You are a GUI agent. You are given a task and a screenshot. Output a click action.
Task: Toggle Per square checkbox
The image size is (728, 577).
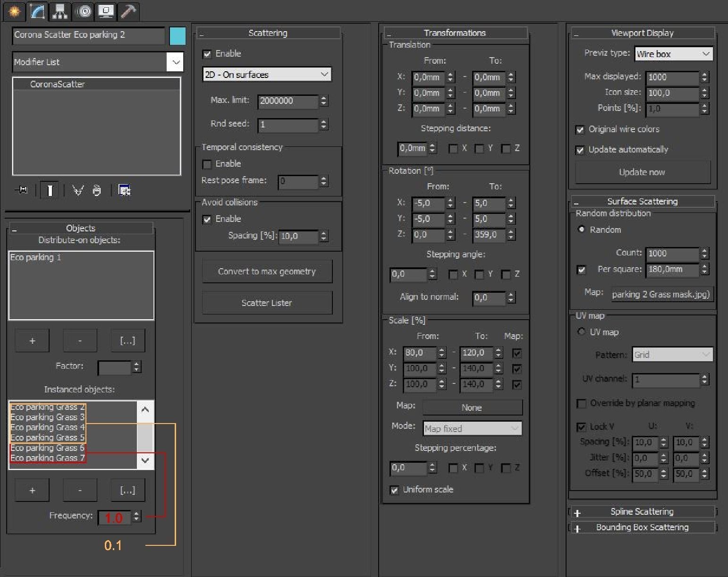tap(581, 270)
